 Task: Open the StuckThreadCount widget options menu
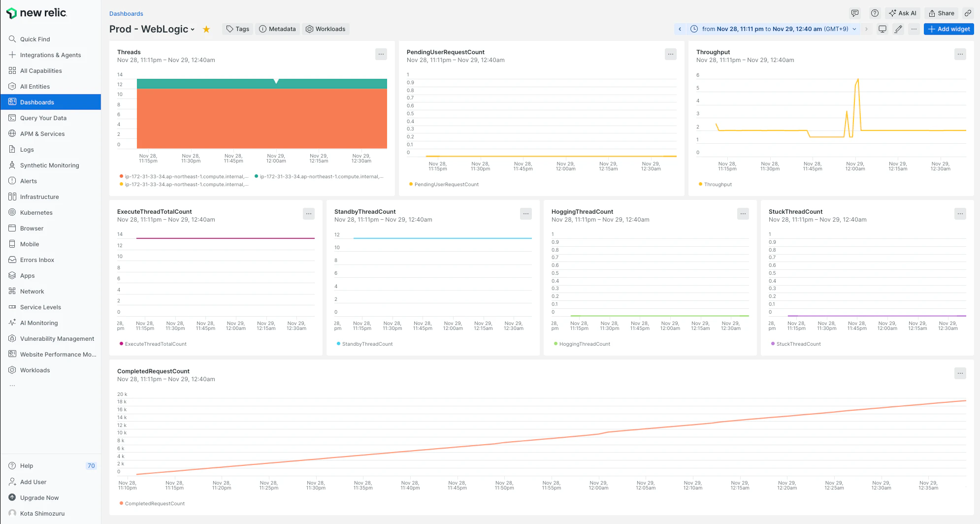point(960,214)
